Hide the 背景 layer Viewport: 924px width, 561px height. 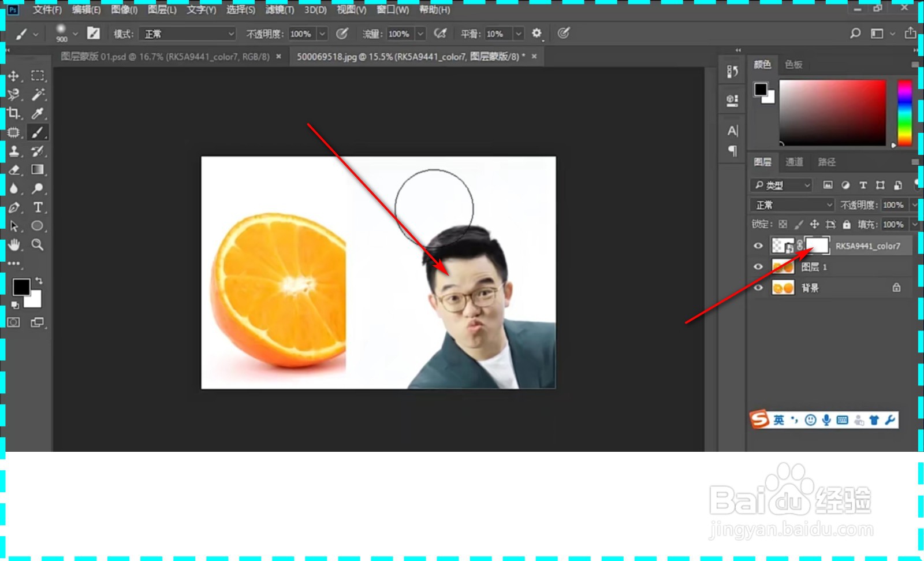pos(758,287)
